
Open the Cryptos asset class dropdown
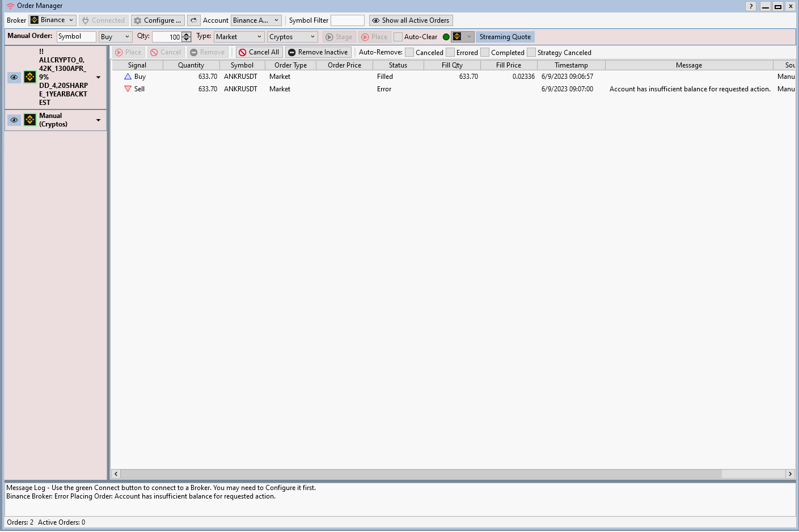pyautogui.click(x=292, y=37)
